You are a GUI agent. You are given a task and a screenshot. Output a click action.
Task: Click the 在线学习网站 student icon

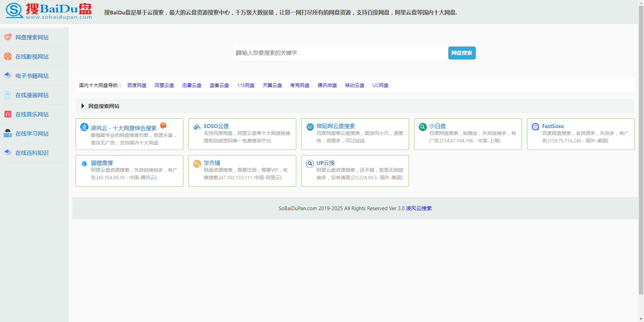pyautogui.click(x=8, y=133)
